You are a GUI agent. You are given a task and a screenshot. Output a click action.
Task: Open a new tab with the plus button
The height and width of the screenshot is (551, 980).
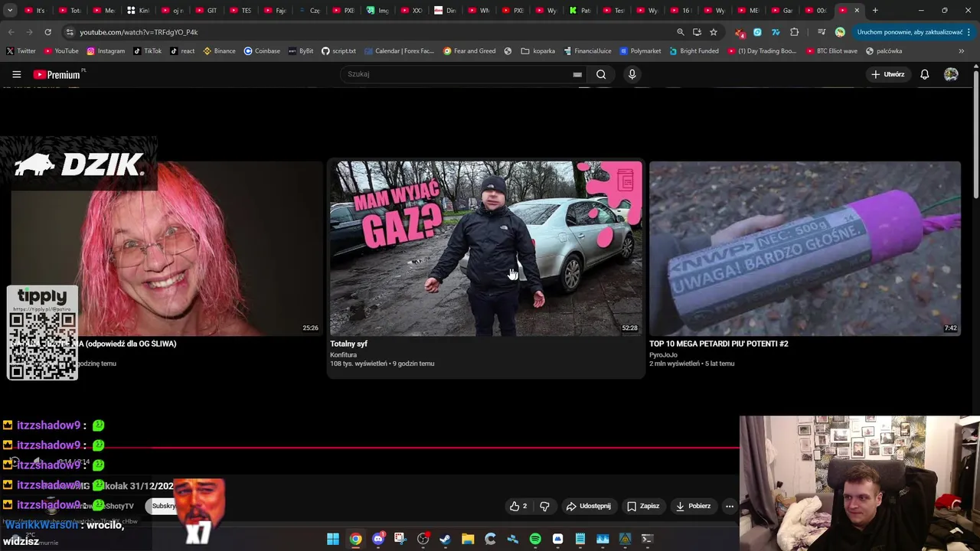[875, 10]
